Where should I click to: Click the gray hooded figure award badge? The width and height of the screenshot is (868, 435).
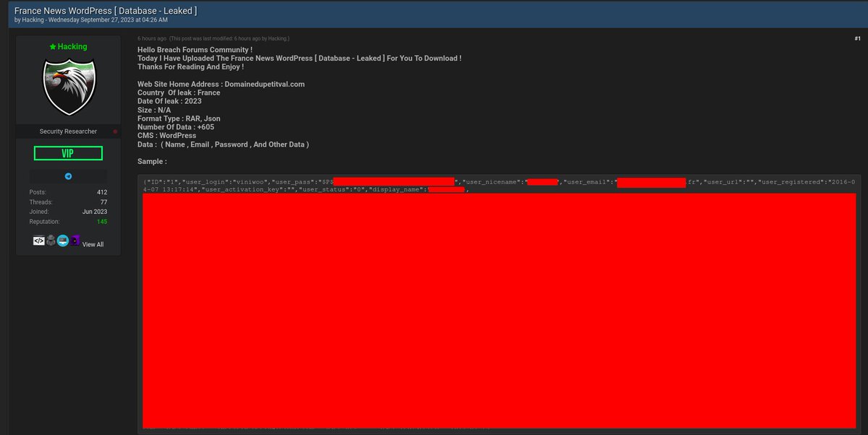(51, 241)
